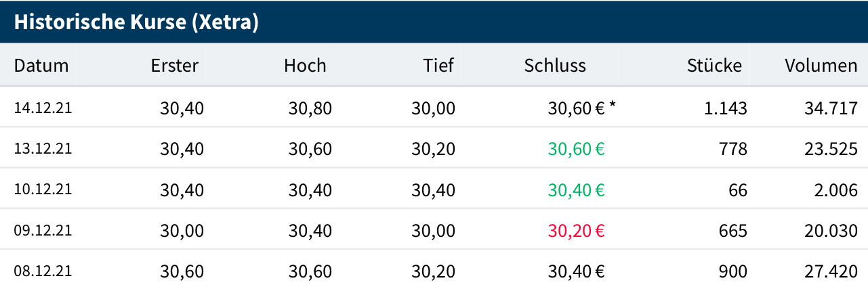Click the Stücke column header

pyautogui.click(x=714, y=66)
